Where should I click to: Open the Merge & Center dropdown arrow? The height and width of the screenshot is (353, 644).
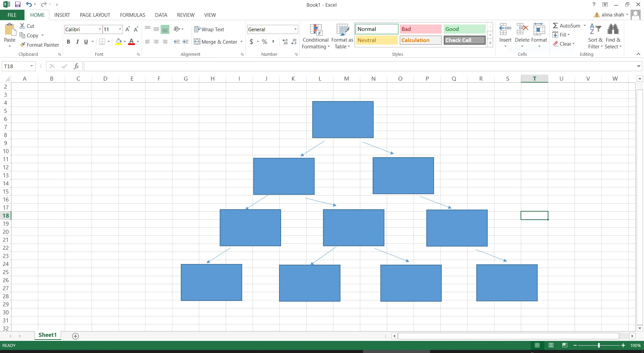click(241, 42)
